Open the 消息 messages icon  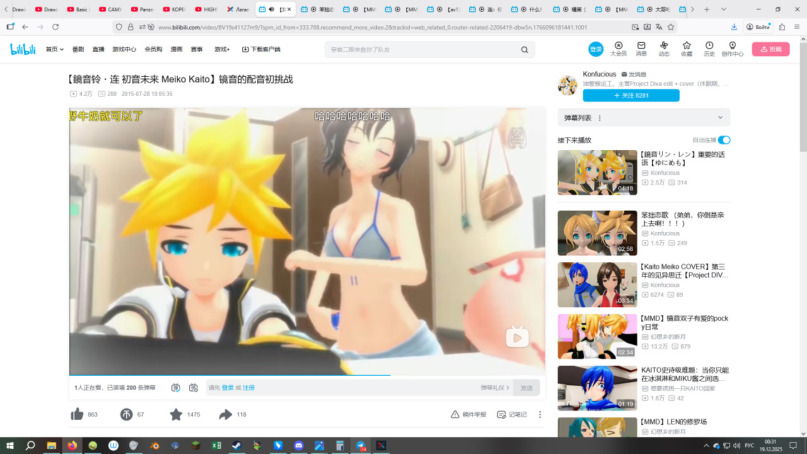coord(641,49)
